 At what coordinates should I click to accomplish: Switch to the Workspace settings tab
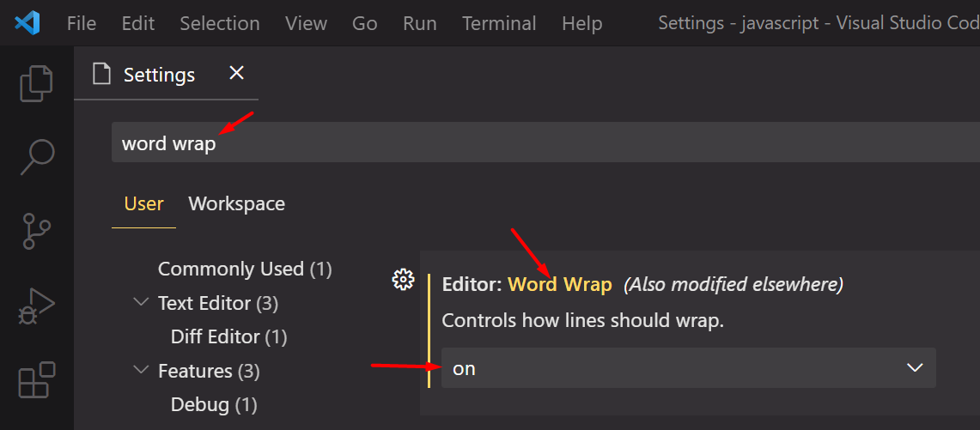tap(236, 203)
